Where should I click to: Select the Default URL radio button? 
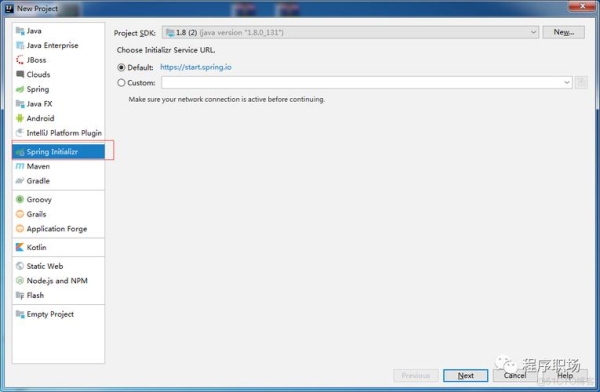click(x=121, y=67)
